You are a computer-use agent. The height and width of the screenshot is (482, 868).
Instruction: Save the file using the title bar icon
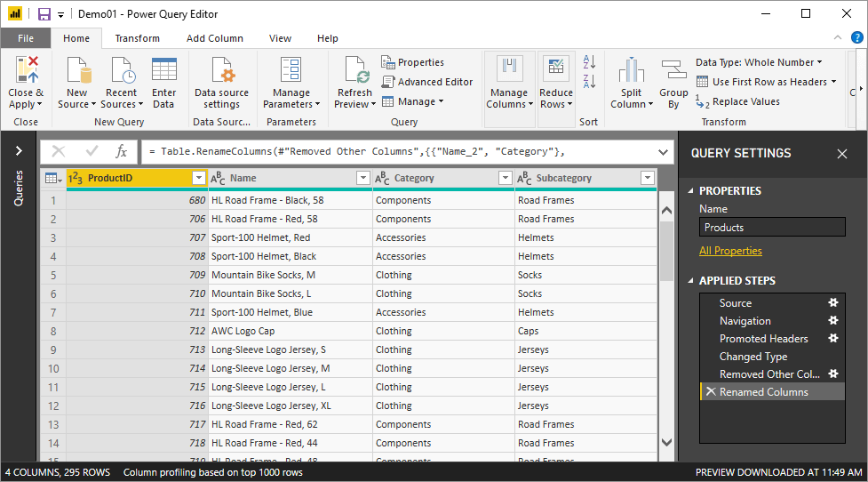44,14
